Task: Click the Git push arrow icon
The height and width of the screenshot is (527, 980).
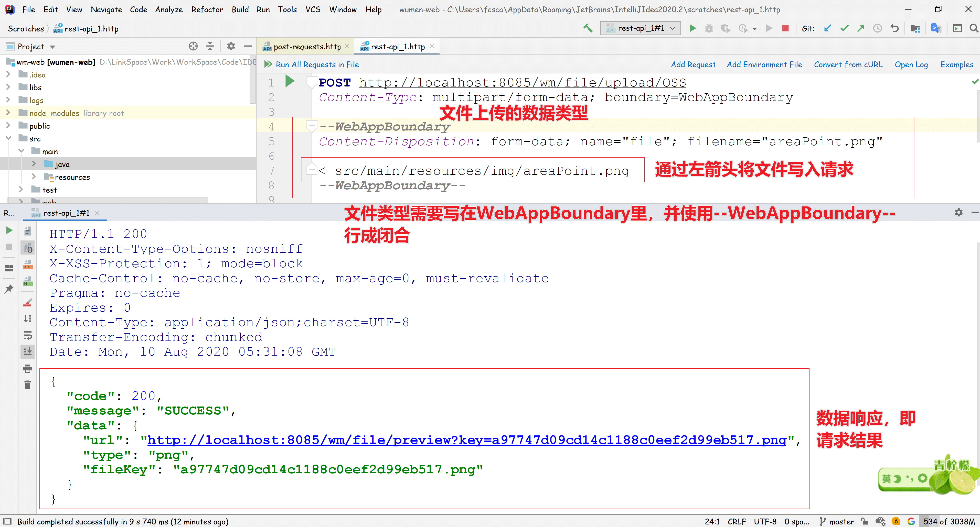Action: [860, 28]
